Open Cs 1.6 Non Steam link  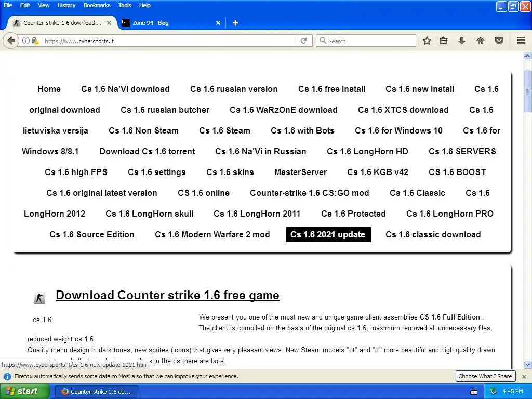pos(143,130)
